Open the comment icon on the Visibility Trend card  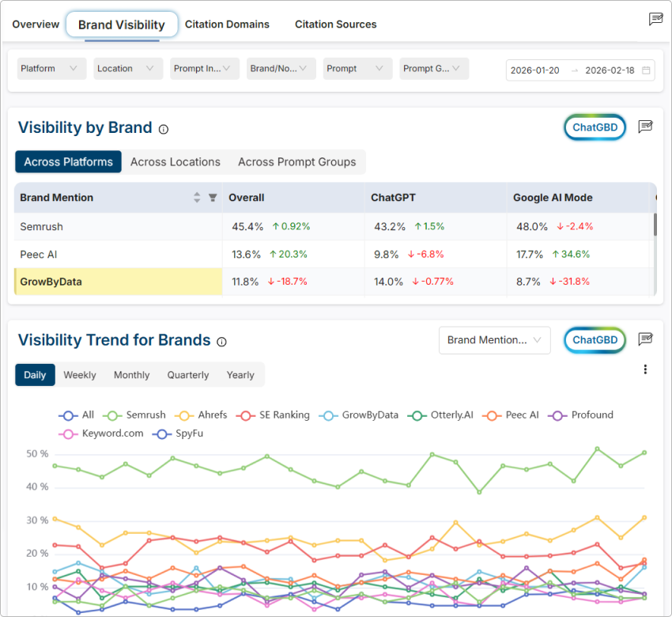coord(646,339)
